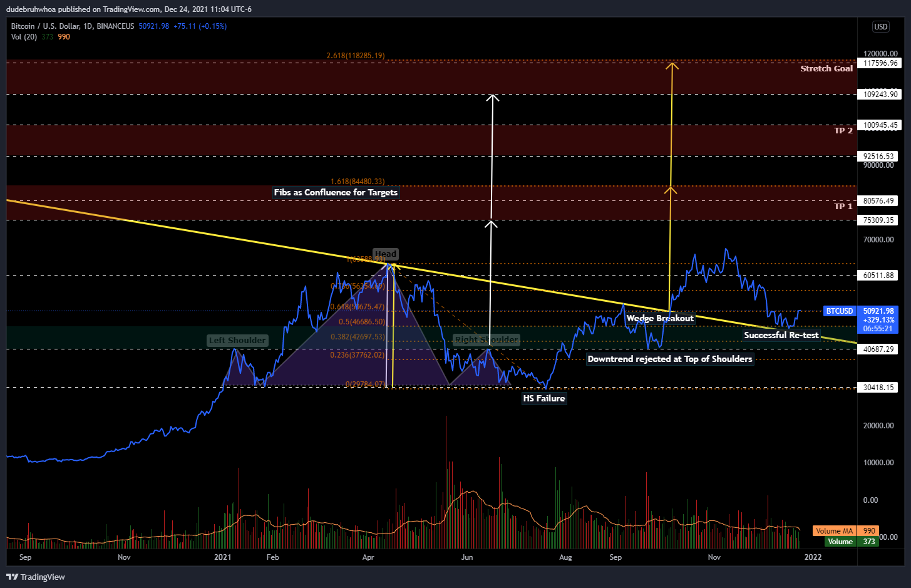Screen dimensions: 911x588
Task: Click the 2021 label on time axis
Action: (x=222, y=557)
